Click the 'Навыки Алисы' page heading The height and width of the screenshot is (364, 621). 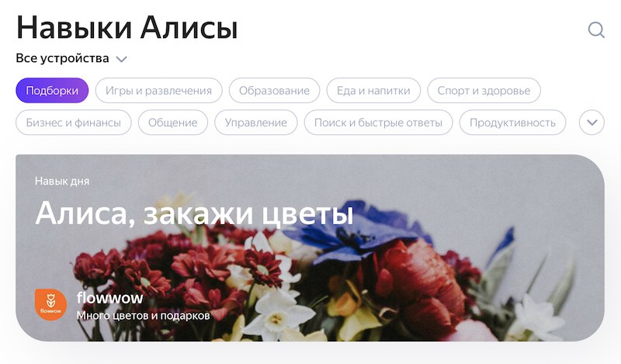tap(127, 28)
